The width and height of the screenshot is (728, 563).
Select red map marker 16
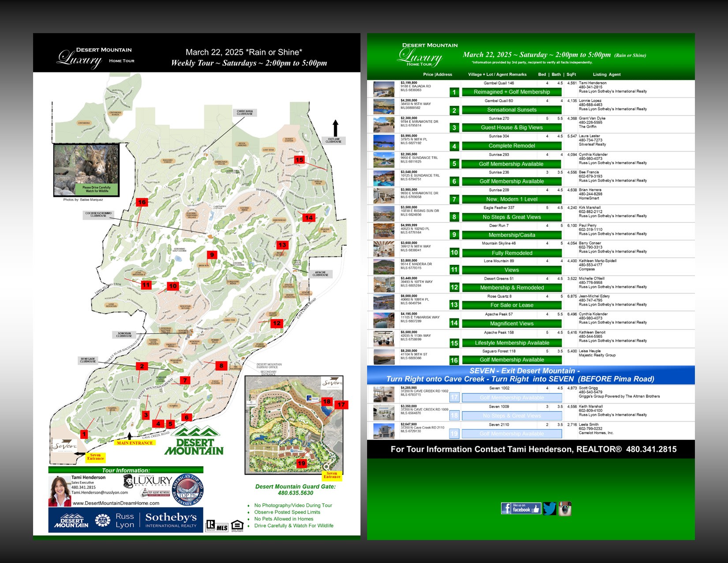[x=142, y=202]
